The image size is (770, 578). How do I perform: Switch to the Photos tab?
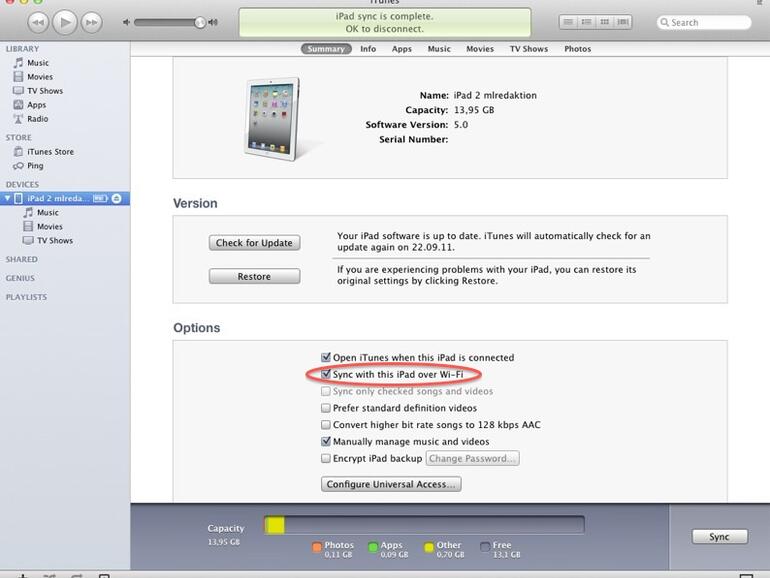tap(578, 49)
